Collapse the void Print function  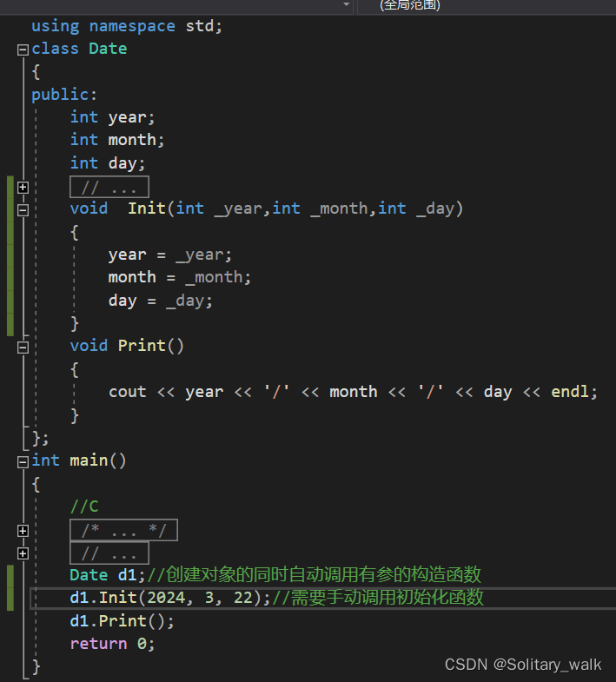click(x=23, y=348)
